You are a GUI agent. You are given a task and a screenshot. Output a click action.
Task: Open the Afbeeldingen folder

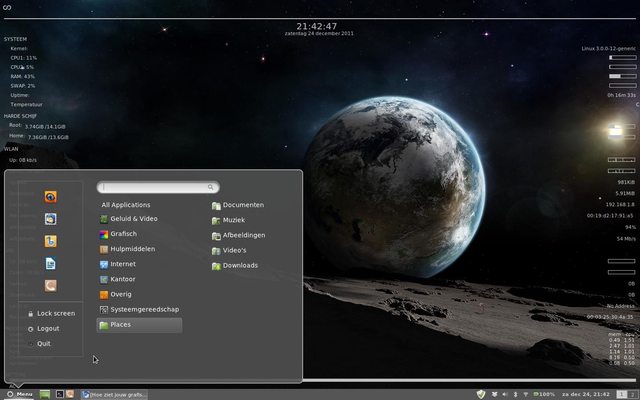(x=239, y=236)
